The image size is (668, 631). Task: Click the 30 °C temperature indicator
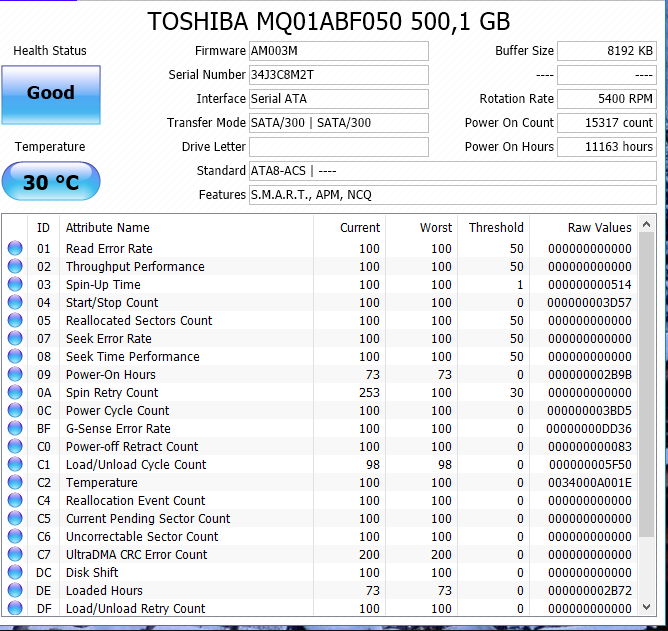(x=51, y=181)
